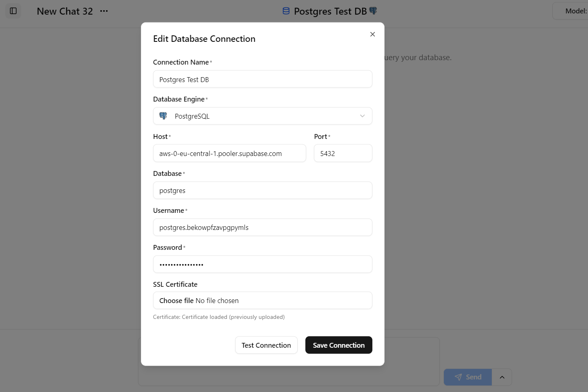This screenshot has width=588, height=392.
Task: Click the Host field containing the supabase address
Action: pos(229,153)
